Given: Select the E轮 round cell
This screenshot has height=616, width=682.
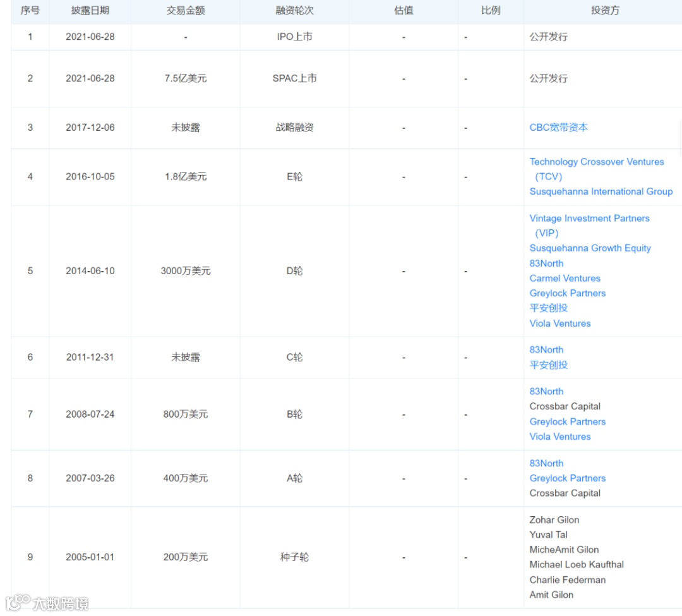Looking at the screenshot, I should tap(294, 177).
